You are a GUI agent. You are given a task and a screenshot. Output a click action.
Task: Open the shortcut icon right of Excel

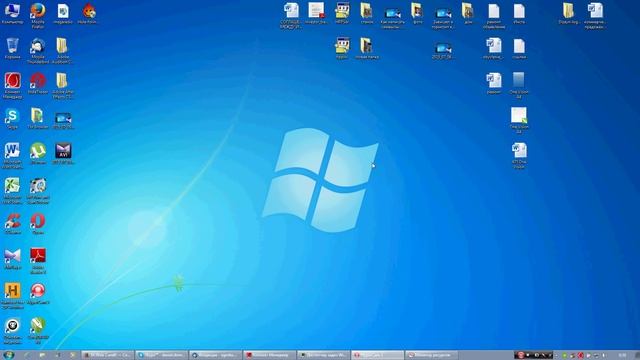[x=38, y=186]
